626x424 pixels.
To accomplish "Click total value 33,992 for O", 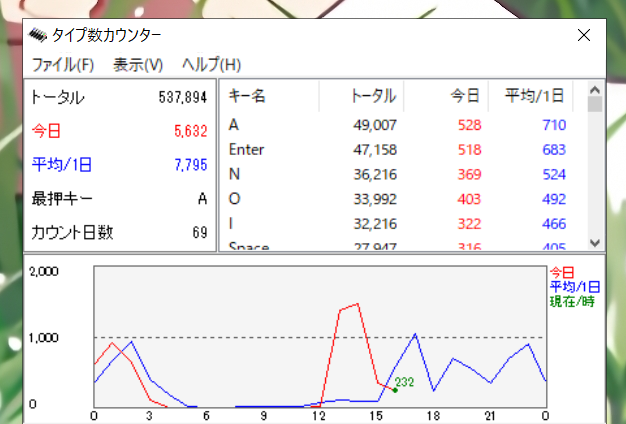I will click(375, 199).
